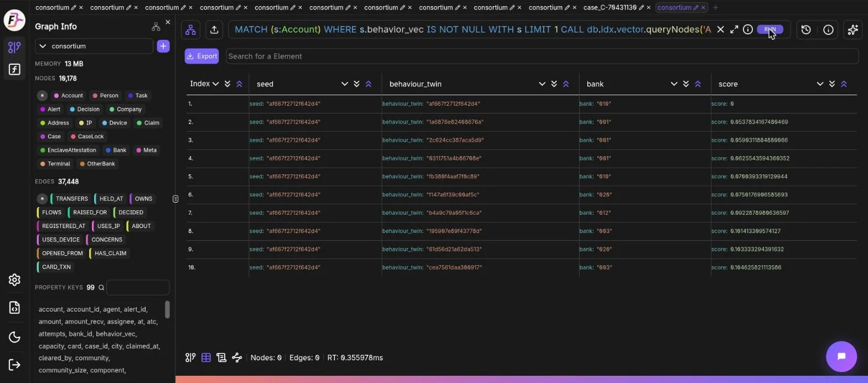This screenshot has height=383, width=868.
Task: Expand all under the Index column
Action: pyautogui.click(x=228, y=84)
